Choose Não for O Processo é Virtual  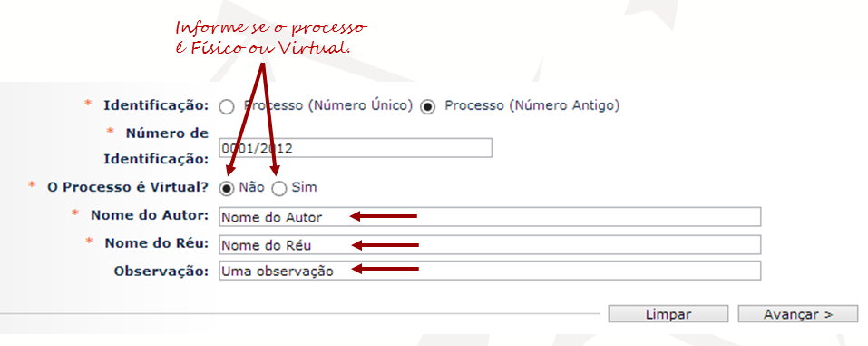coord(227,189)
